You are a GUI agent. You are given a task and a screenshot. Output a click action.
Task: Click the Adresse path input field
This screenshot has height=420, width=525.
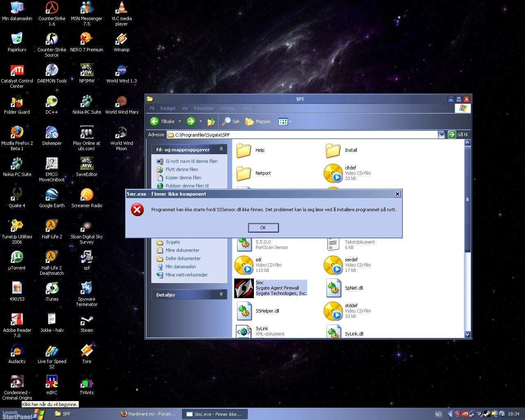(302, 135)
